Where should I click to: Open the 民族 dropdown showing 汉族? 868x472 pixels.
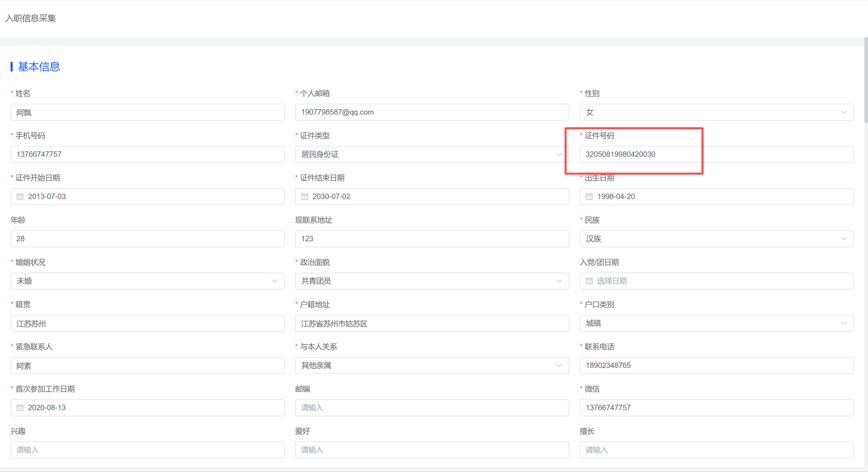click(716, 239)
